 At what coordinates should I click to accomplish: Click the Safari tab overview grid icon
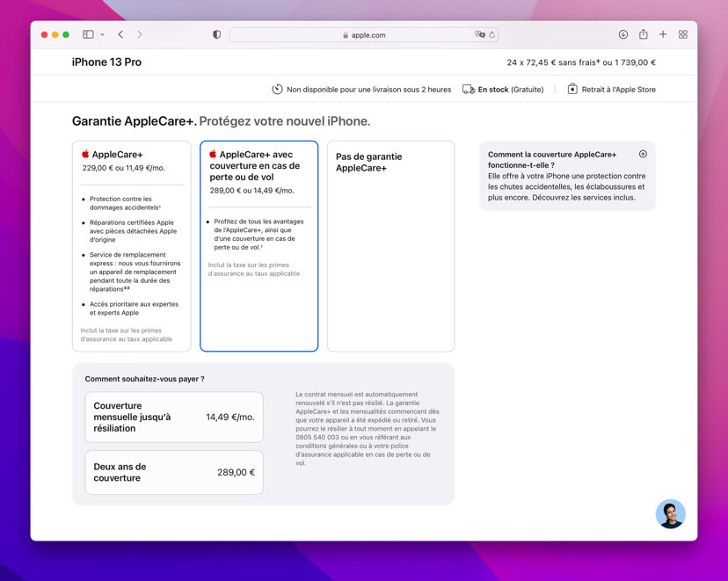click(x=683, y=34)
